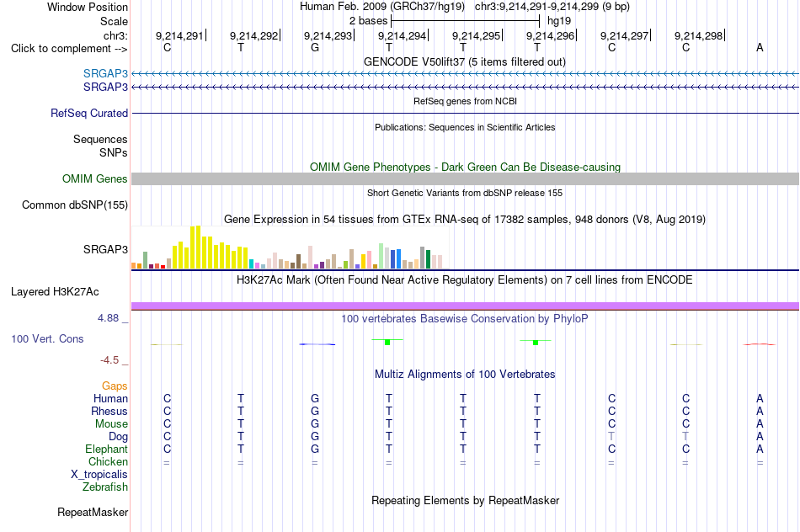Screen dimensions: 800x532
Task: Select the Rhesus species row label
Action: pyautogui.click(x=109, y=411)
